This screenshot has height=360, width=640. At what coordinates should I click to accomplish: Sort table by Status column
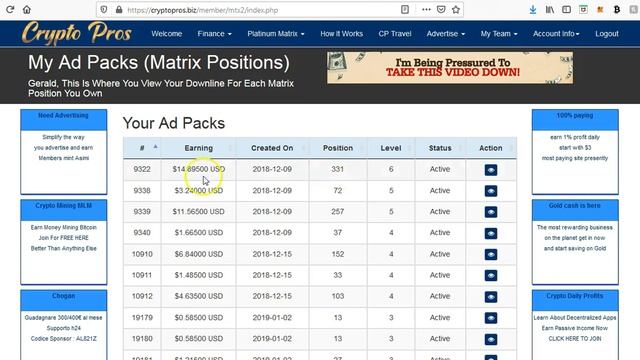click(440, 148)
